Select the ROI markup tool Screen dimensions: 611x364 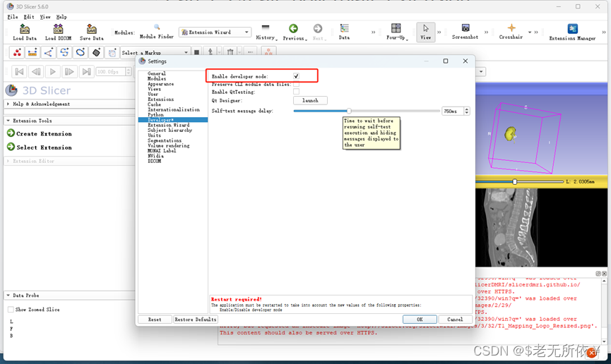(x=112, y=52)
